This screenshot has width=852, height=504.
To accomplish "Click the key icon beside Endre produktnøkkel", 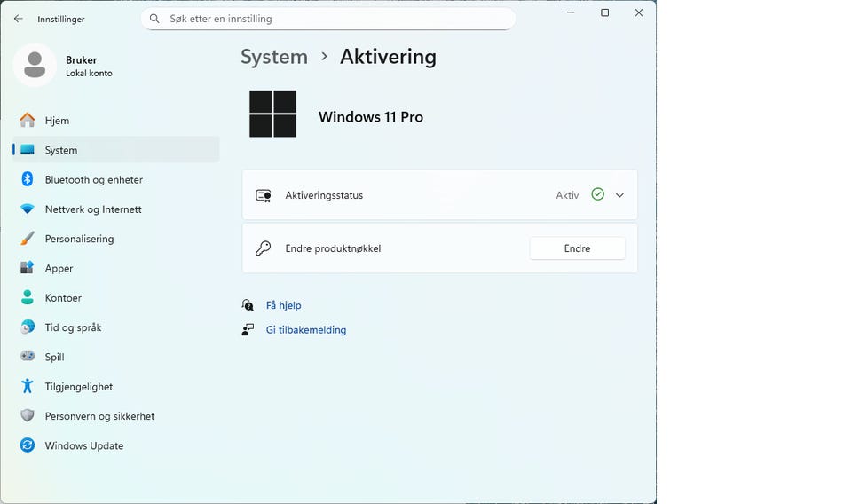I will 264,248.
